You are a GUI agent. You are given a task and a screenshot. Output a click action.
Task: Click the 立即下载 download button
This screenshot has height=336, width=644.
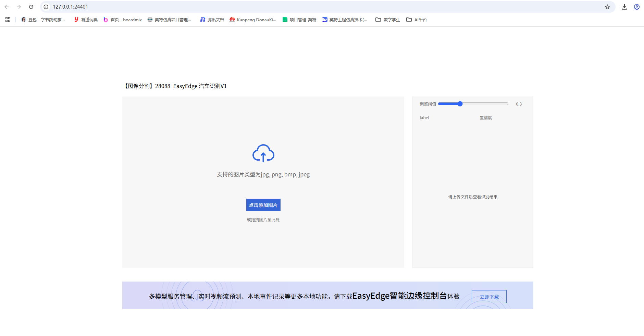[x=489, y=297]
